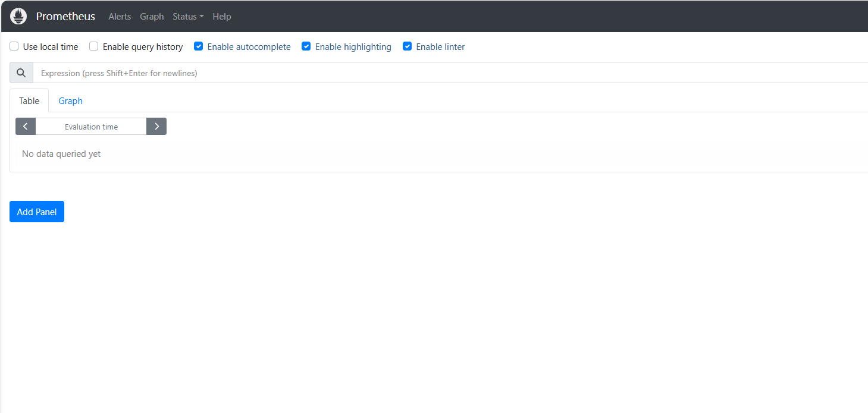868x413 pixels.
Task: Go to previous evaluation time with left chevron
Action: pyautogui.click(x=26, y=127)
